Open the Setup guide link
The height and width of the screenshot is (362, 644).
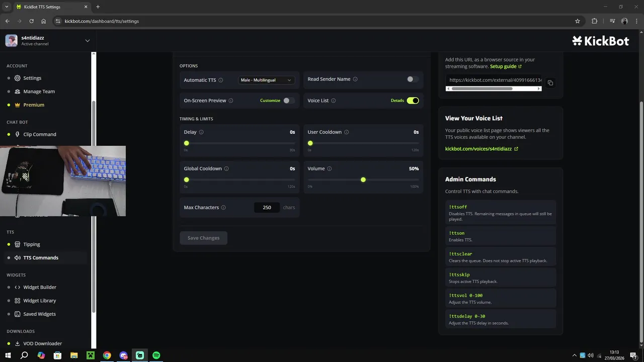[x=506, y=66]
